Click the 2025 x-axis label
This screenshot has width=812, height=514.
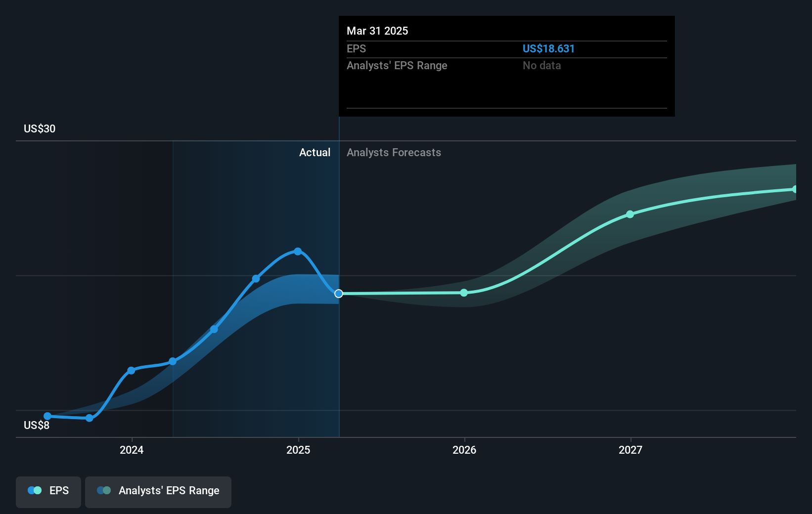click(298, 450)
